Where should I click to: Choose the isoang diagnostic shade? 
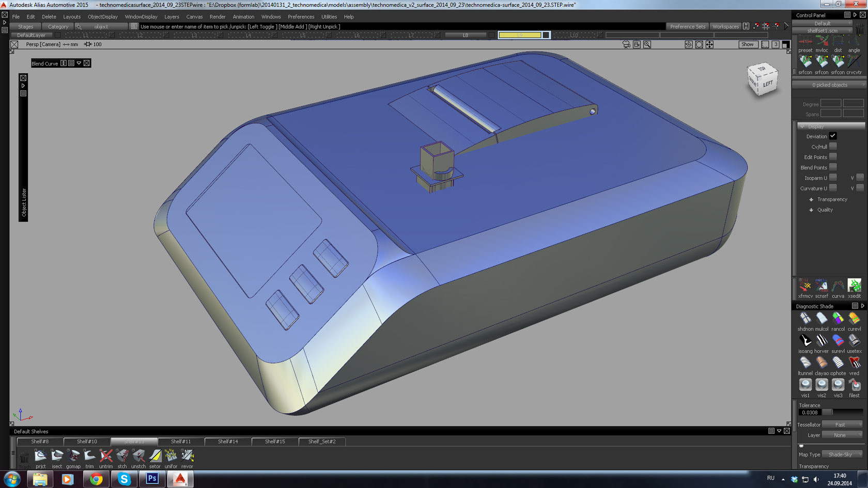(805, 341)
